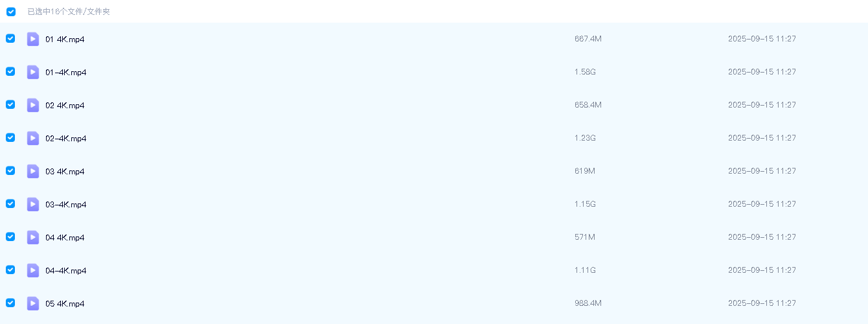Click the video file icon for 01 4K.mp4
The width and height of the screenshot is (868, 324).
coord(33,39)
